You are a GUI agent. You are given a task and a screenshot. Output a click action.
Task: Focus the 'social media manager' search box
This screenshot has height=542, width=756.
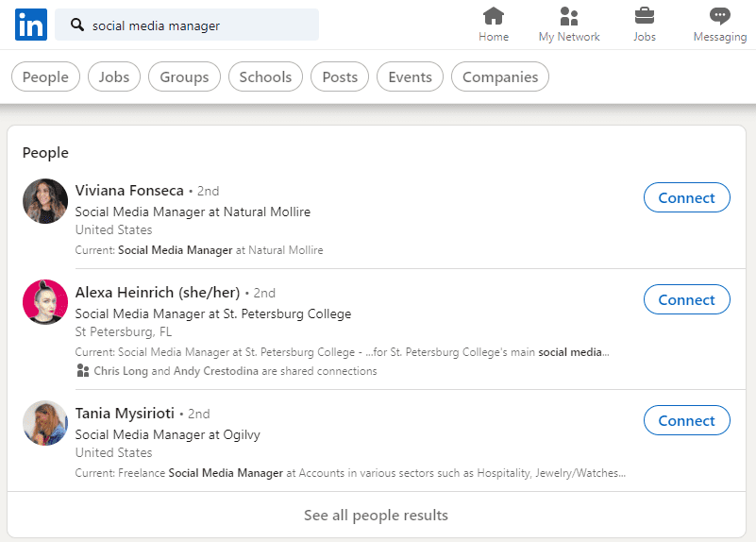(187, 25)
